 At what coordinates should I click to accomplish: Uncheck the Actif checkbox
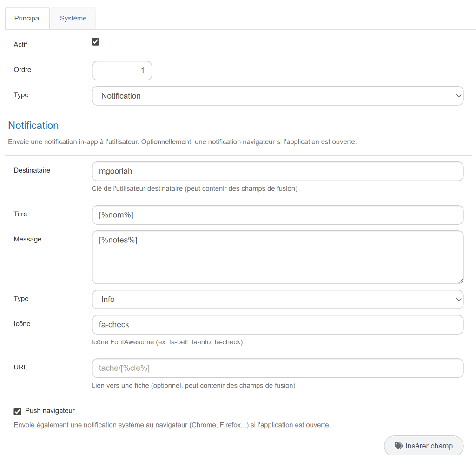point(95,42)
